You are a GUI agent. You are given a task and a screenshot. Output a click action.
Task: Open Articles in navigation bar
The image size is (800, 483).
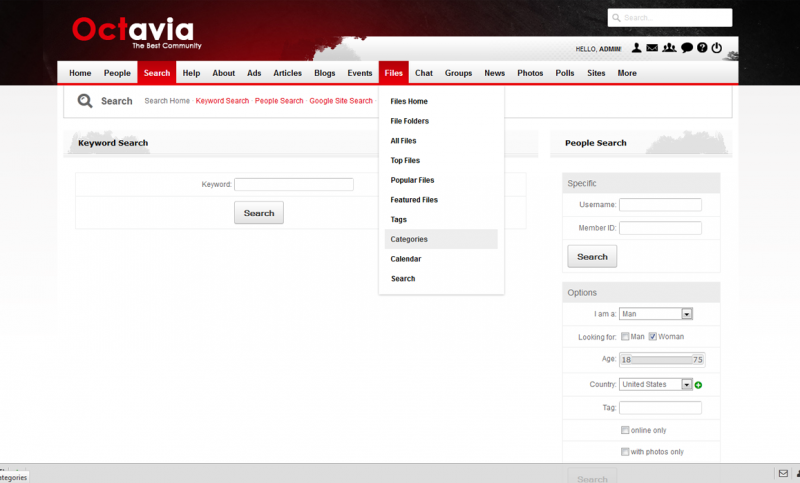pos(287,73)
